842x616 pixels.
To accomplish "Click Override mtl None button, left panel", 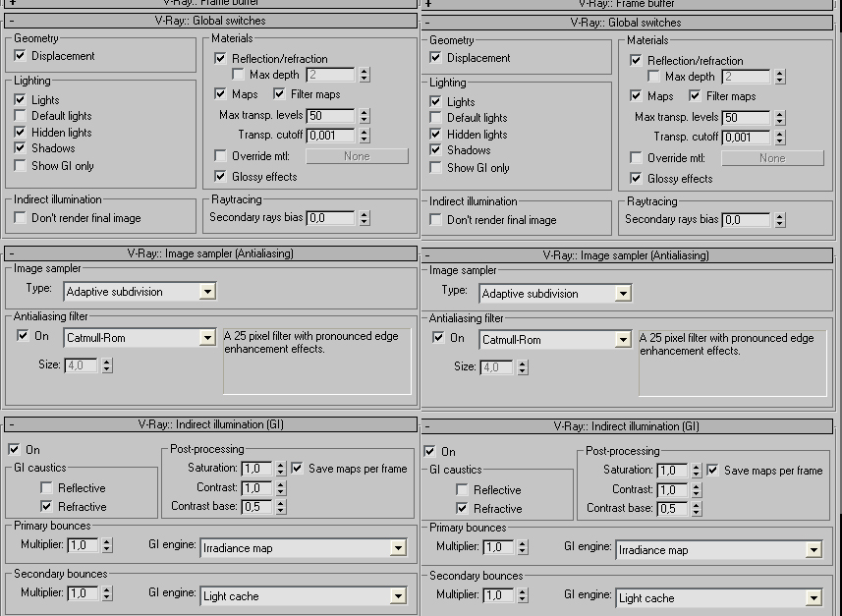I will pos(357,156).
